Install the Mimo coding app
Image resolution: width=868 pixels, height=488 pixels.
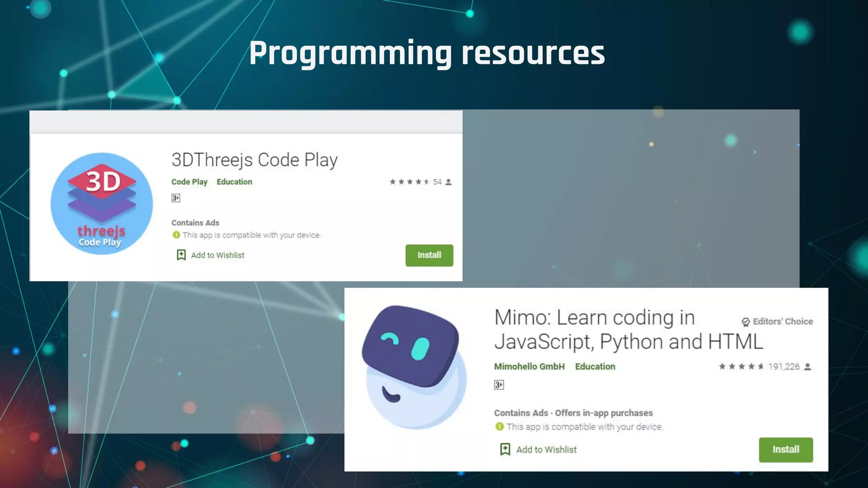pyautogui.click(x=785, y=449)
